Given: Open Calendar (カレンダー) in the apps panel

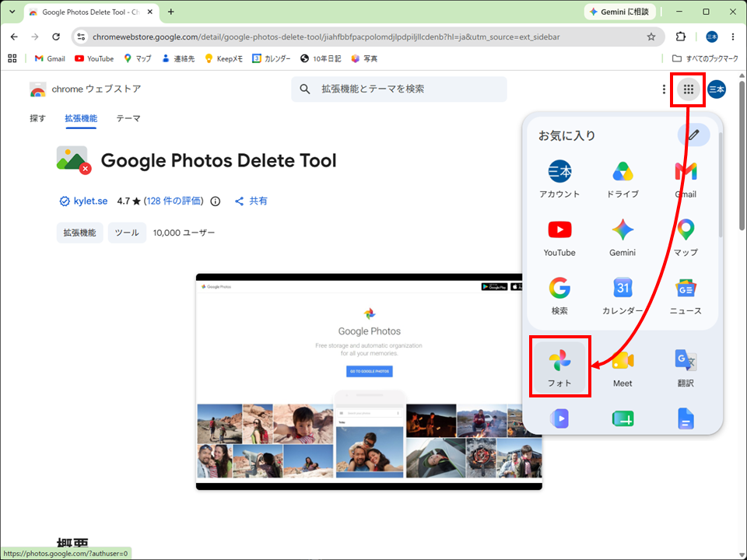Looking at the screenshot, I should pyautogui.click(x=622, y=296).
